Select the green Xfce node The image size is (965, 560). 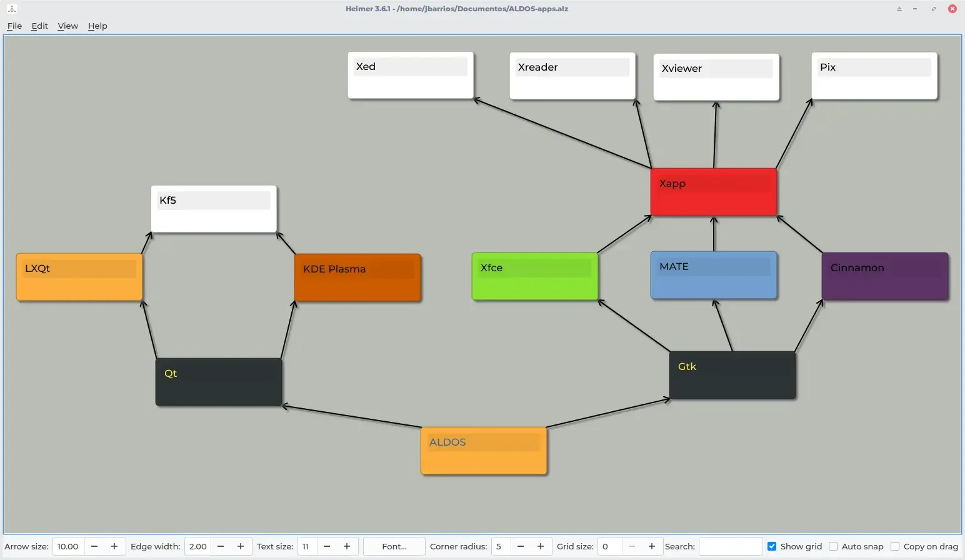(x=535, y=276)
